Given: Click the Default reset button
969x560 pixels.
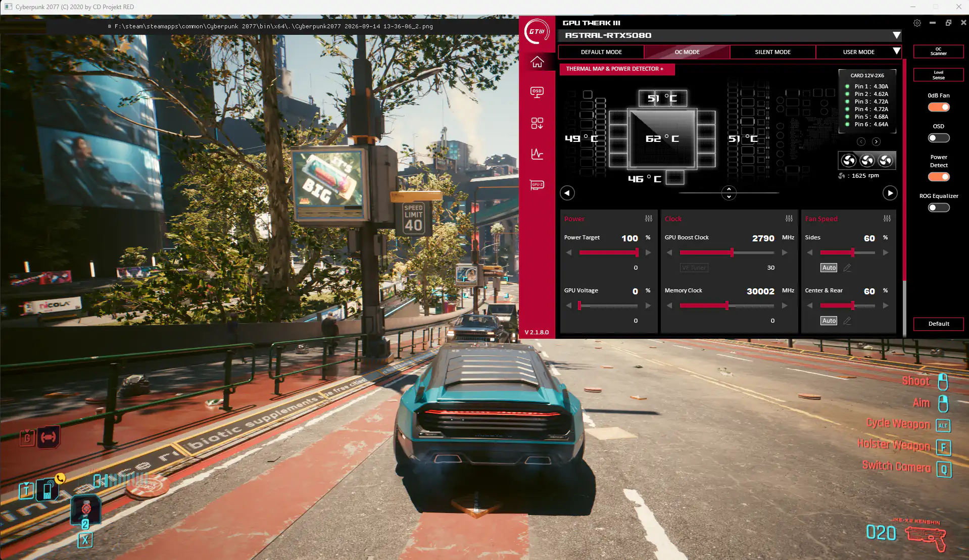Looking at the screenshot, I should point(939,324).
